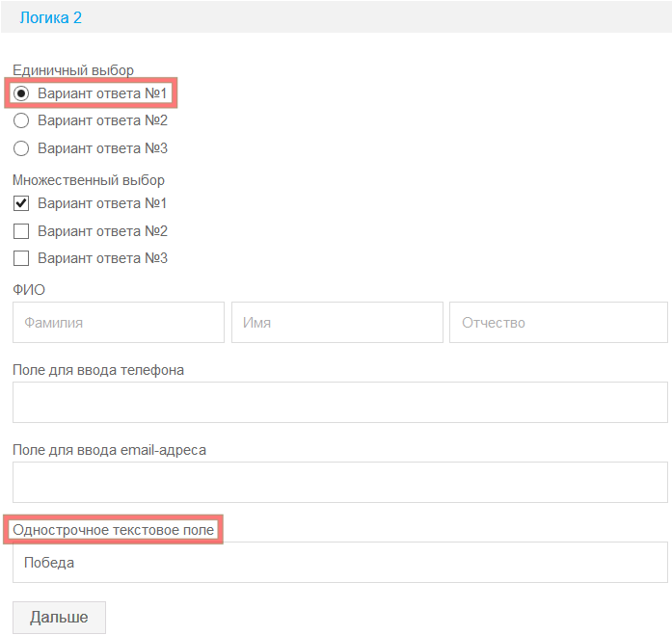This screenshot has height=635, width=672.
Task: Pick radio option Вариант ответа №3
Action: (x=21, y=148)
